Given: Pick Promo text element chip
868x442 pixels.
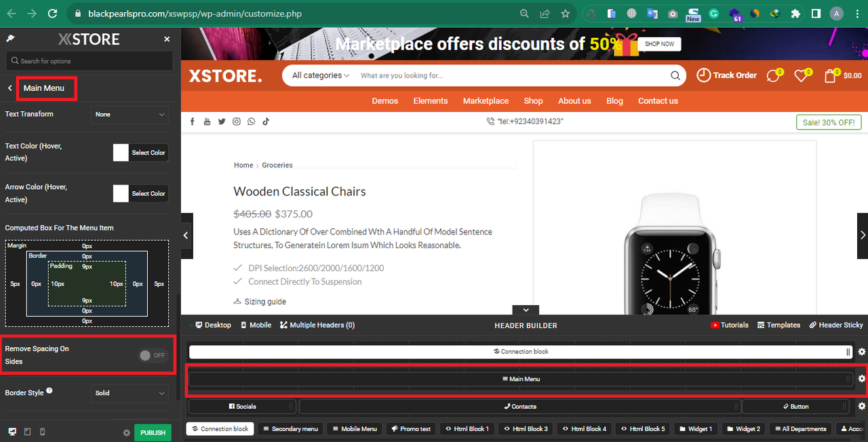Looking at the screenshot, I should click(x=411, y=429).
